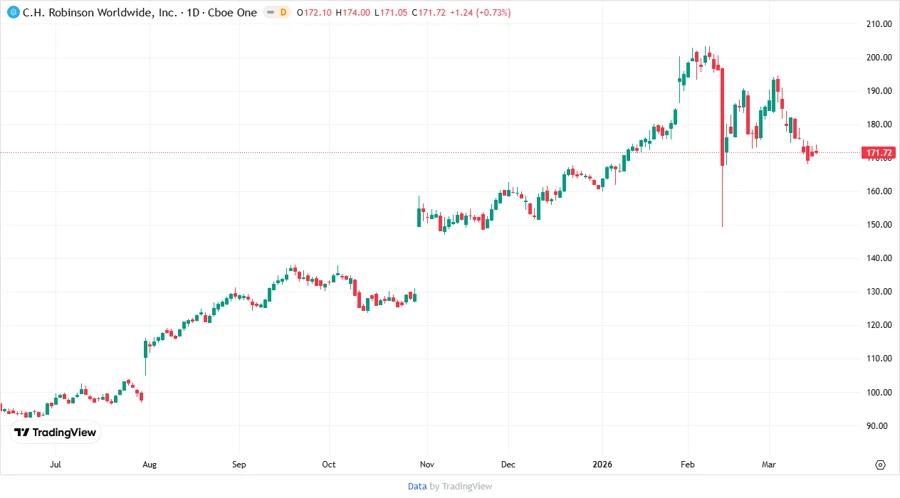Click the Mar label on time axis
The height and width of the screenshot is (498, 900).
tap(769, 464)
